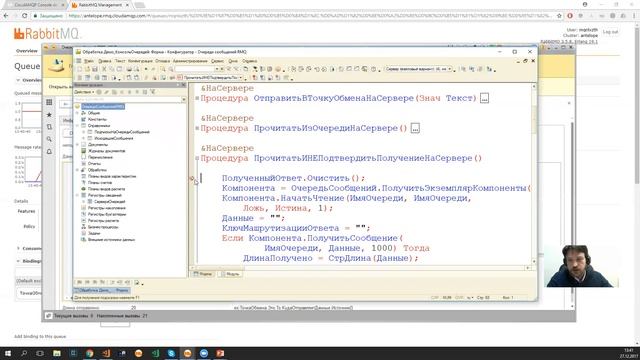
Task: Open Windows taskbar search
Action: tap(24, 353)
